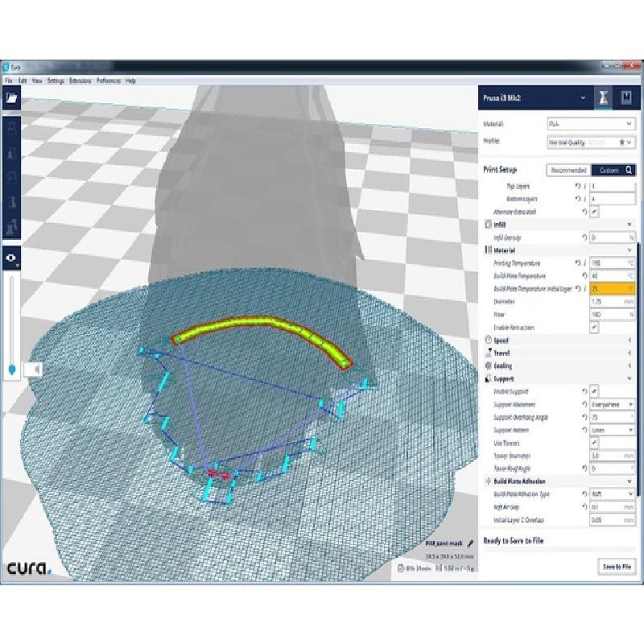Revert the Tower Roof Angle setting
This screenshot has height=644, width=644.
pos(584,469)
